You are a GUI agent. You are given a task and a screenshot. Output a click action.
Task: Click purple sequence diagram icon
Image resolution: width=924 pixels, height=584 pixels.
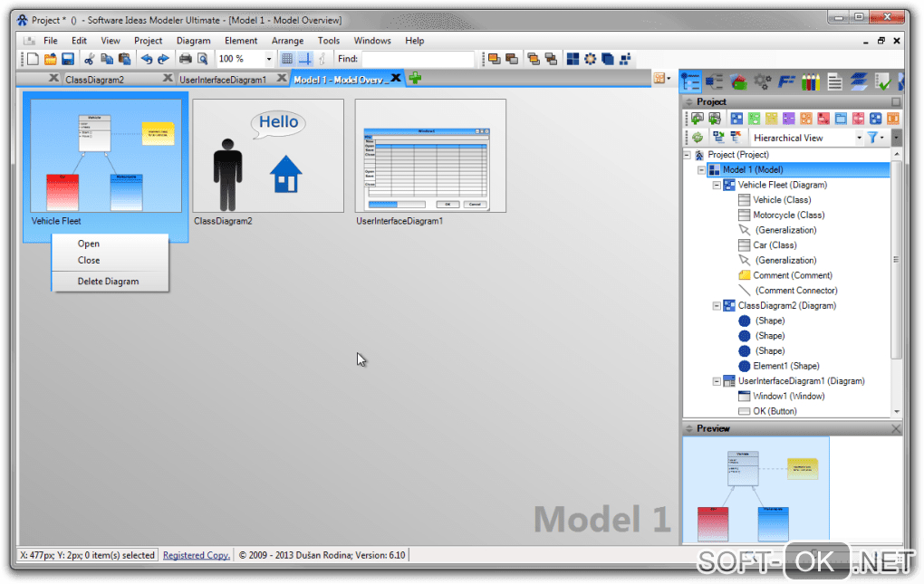coord(788,119)
